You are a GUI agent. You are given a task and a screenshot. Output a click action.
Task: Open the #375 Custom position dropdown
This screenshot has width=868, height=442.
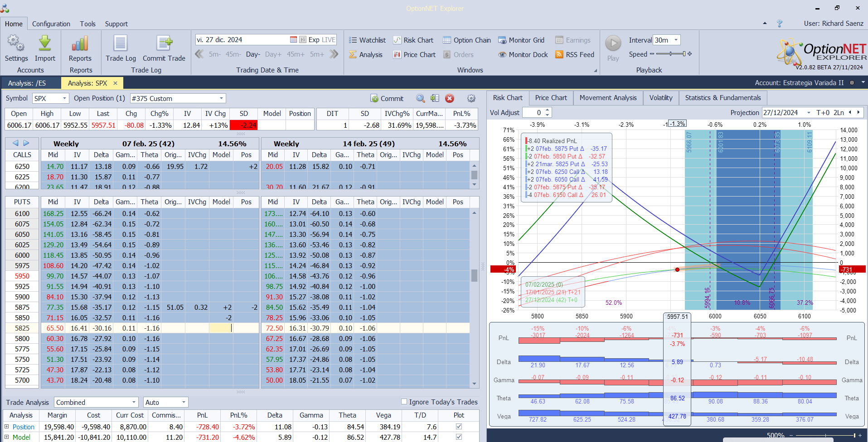point(221,98)
